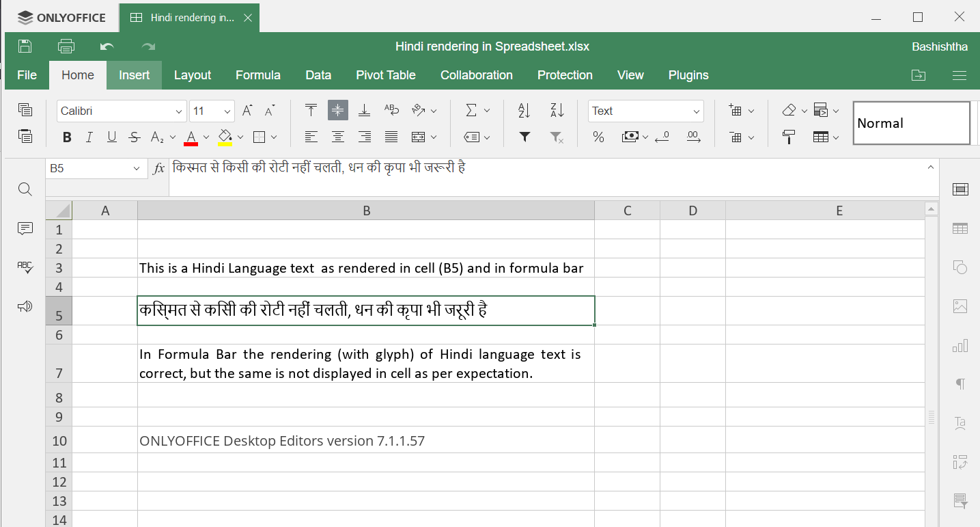Undo the last action
This screenshot has width=980, height=527.
pos(107,46)
